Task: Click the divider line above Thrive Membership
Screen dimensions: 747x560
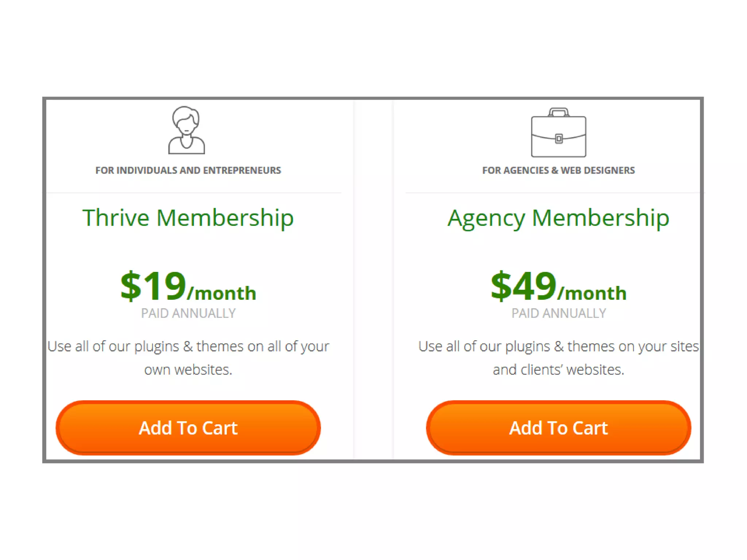Action: click(193, 192)
